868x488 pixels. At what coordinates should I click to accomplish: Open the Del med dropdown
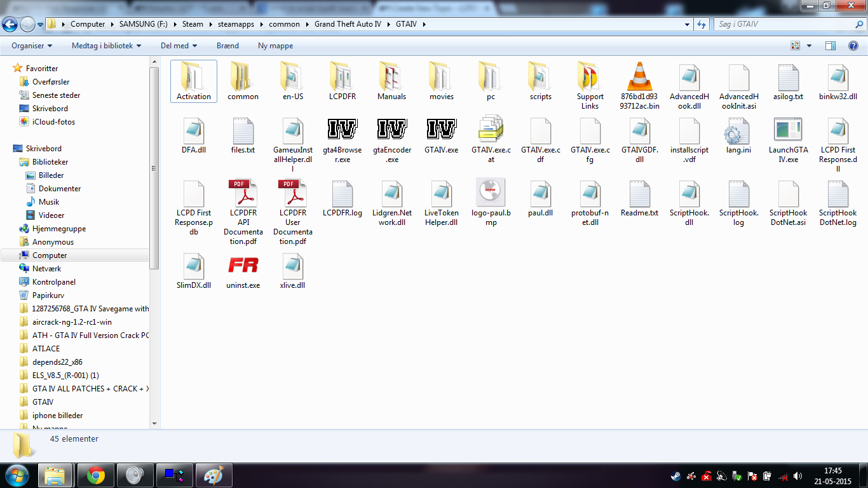click(x=179, y=46)
